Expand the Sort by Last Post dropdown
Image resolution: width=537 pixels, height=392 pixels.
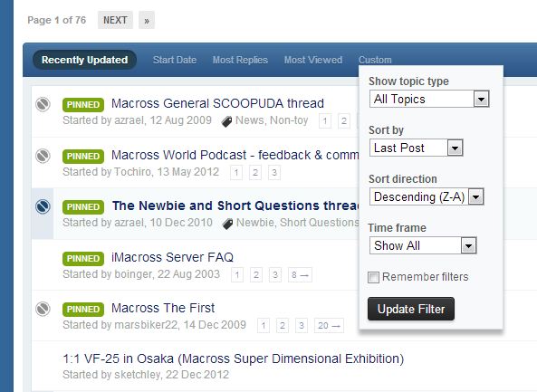pyautogui.click(x=416, y=148)
